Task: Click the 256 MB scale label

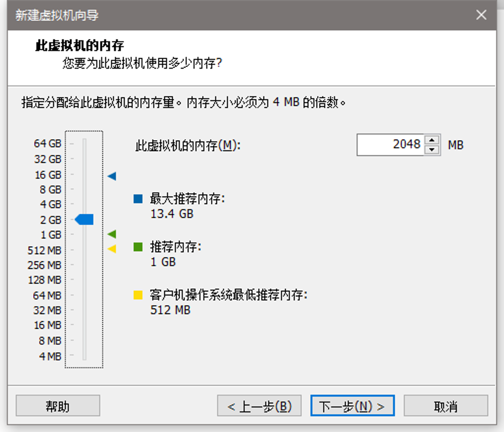Action: [44, 265]
